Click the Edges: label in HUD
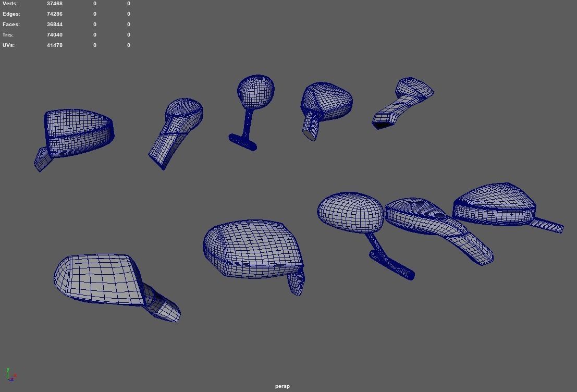The image size is (577, 392). click(x=11, y=14)
